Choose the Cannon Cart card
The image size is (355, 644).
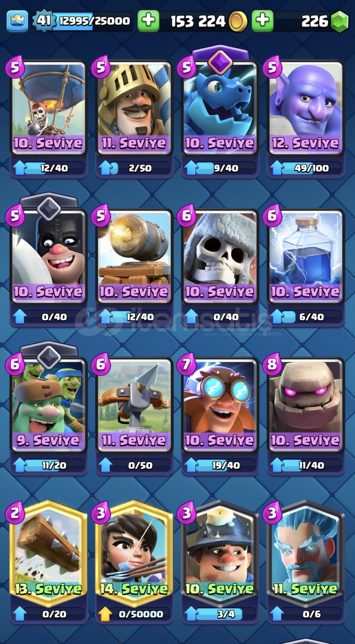coord(135,258)
